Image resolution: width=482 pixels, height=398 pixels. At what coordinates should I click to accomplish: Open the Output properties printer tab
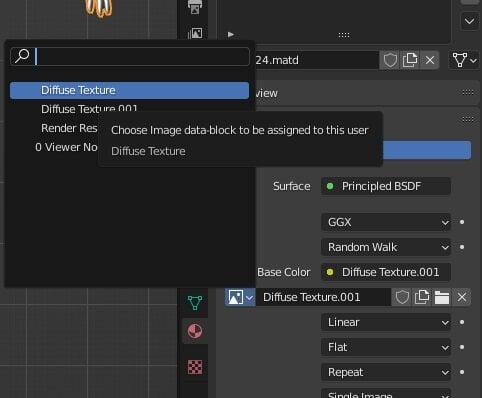(195, 7)
